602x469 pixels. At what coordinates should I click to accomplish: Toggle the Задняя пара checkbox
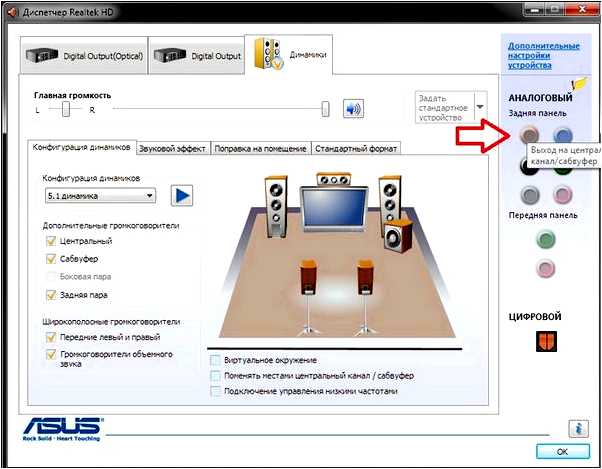coord(51,295)
